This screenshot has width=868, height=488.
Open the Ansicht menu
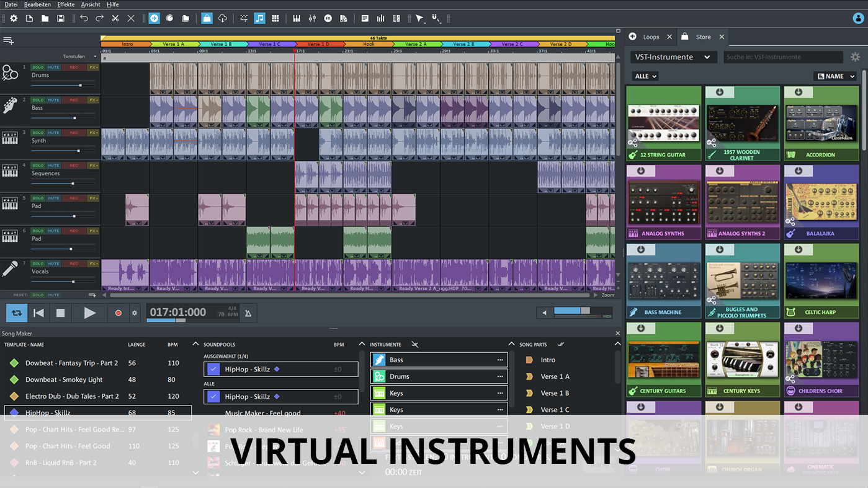pos(91,4)
